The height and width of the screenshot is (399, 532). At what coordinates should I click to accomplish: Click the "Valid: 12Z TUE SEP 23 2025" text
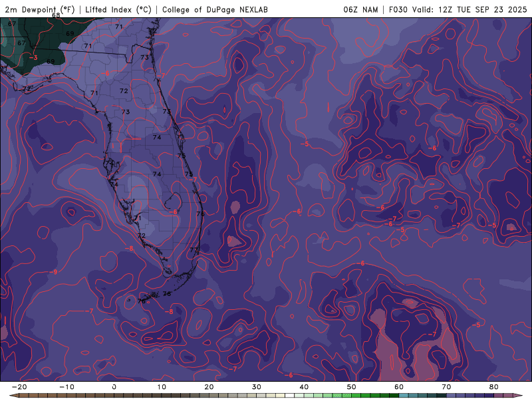[x=469, y=10]
